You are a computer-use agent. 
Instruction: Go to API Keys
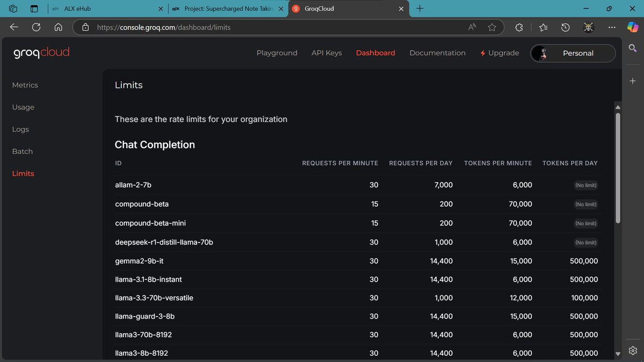326,53
